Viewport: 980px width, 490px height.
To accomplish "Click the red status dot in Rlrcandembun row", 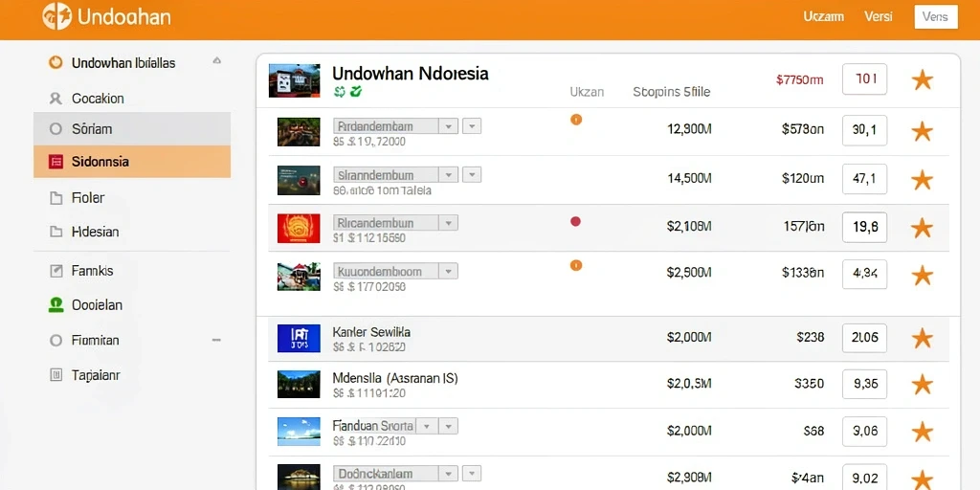I will 575,221.
